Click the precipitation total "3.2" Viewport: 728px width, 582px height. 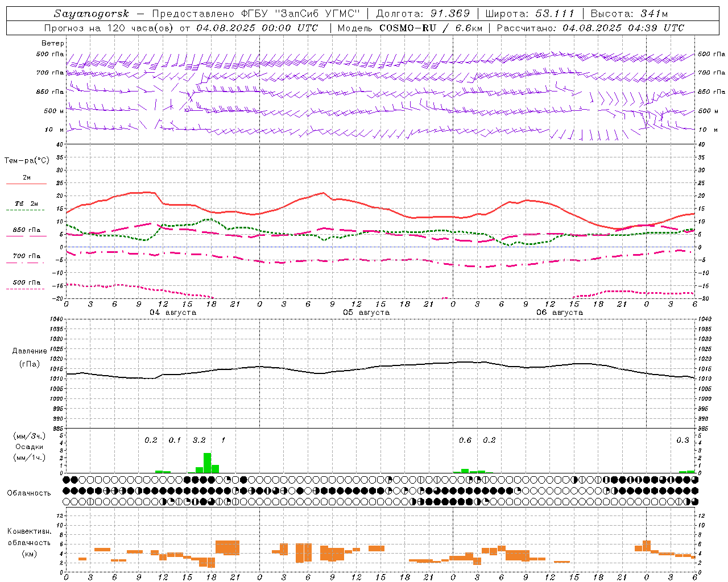199,440
